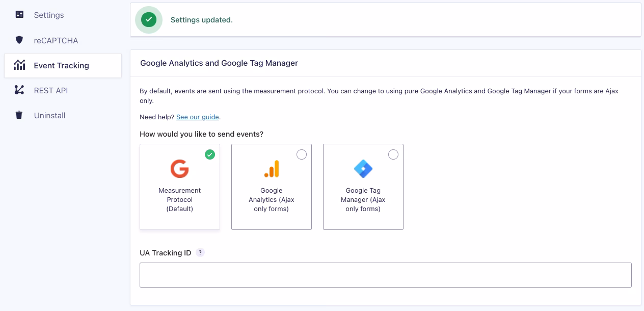This screenshot has width=644, height=311.
Task: Click the Event Tracking chart icon
Action: click(x=19, y=65)
